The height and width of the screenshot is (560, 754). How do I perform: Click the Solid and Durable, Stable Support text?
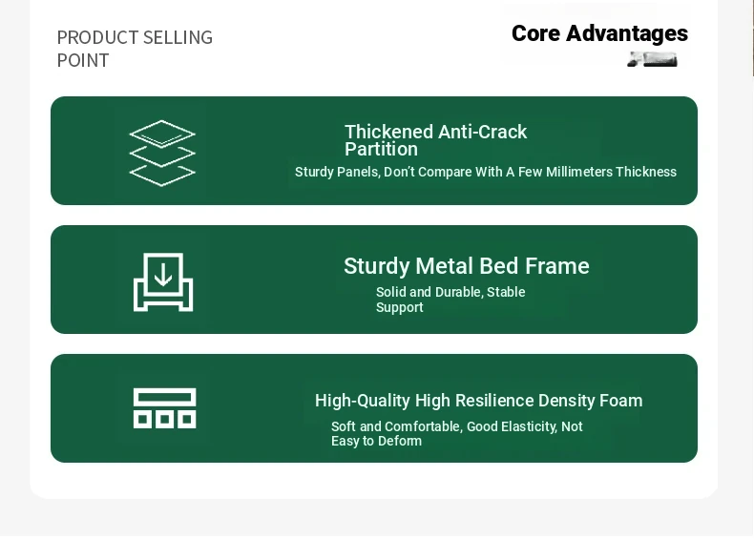[x=450, y=300]
